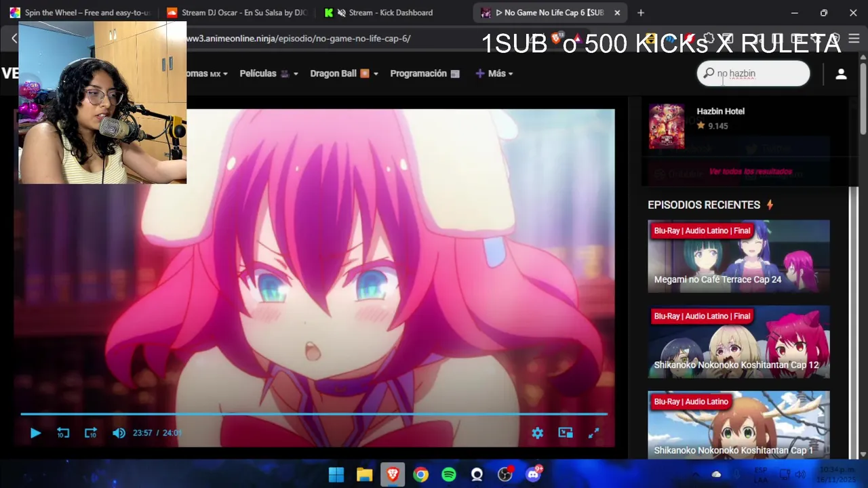
Task: Open the volume tray icon
Action: click(800, 474)
